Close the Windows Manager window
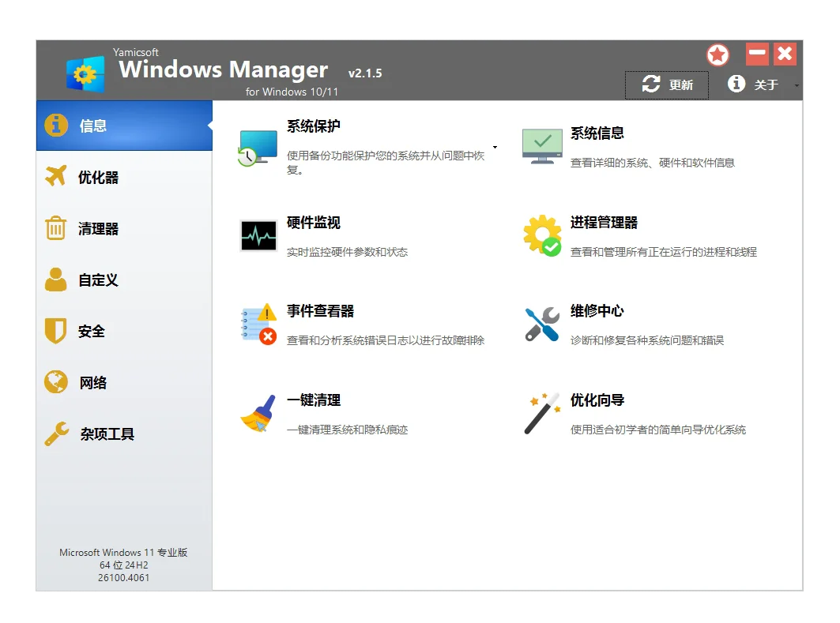Viewport: 840px width, 623px height. [785, 54]
